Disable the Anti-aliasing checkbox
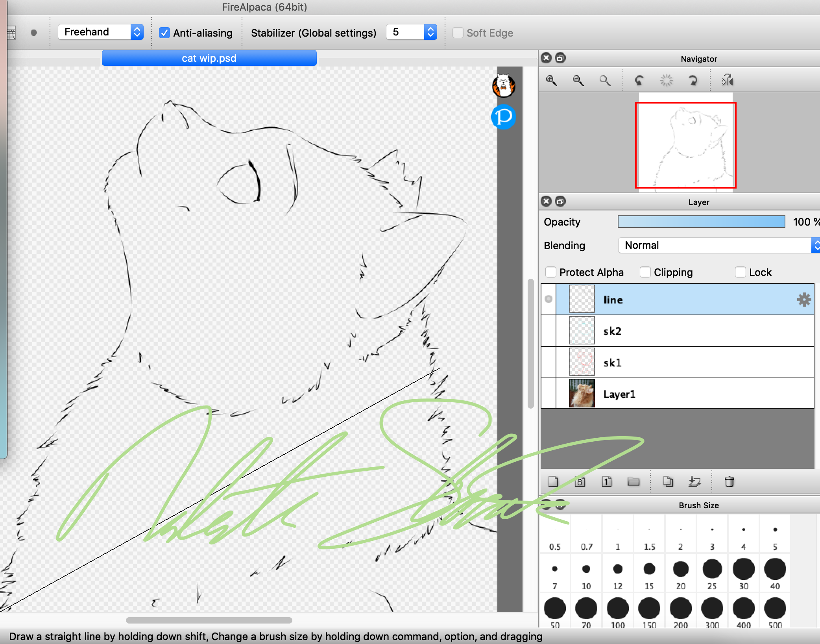The height and width of the screenshot is (644, 820). [x=164, y=33]
